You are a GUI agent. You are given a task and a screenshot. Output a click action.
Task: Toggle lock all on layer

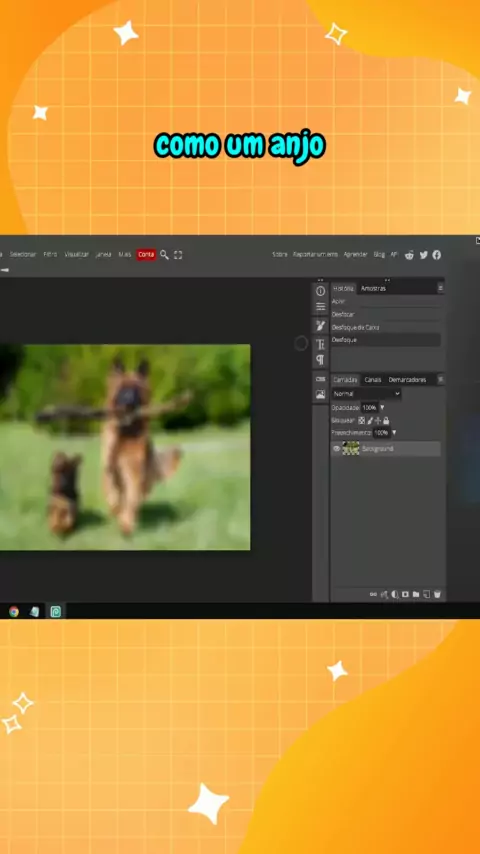(x=386, y=420)
